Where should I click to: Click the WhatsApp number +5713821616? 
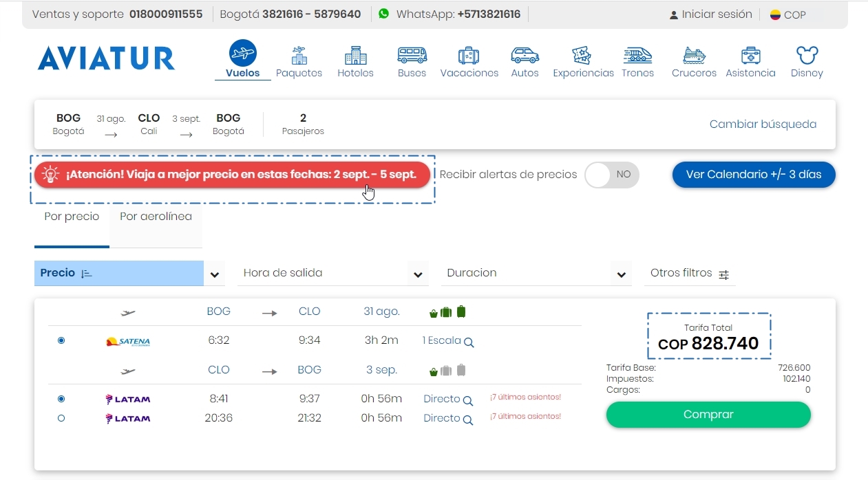click(x=489, y=14)
